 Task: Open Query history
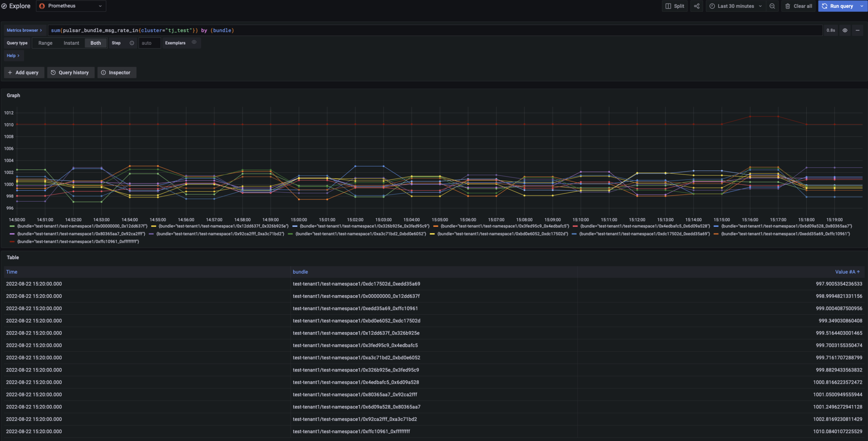[70, 72]
